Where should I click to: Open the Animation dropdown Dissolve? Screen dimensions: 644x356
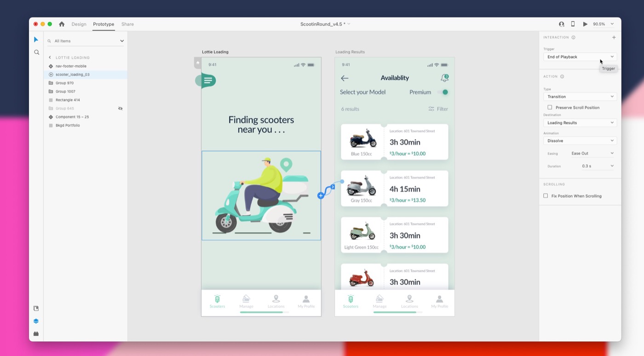click(580, 141)
